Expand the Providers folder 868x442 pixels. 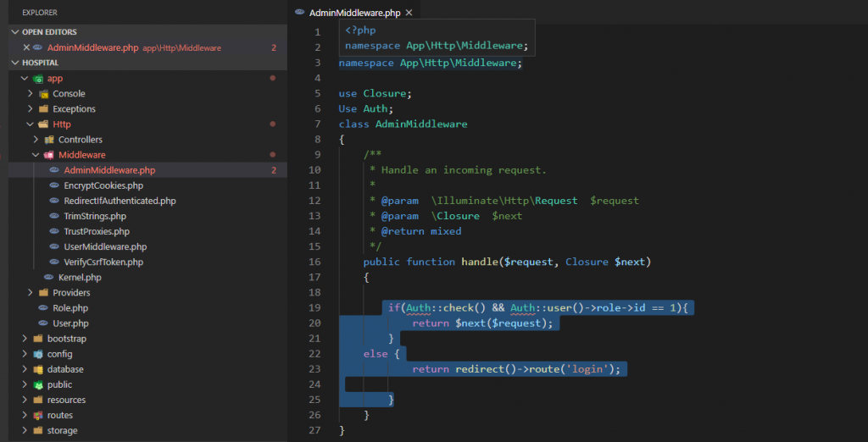31,292
